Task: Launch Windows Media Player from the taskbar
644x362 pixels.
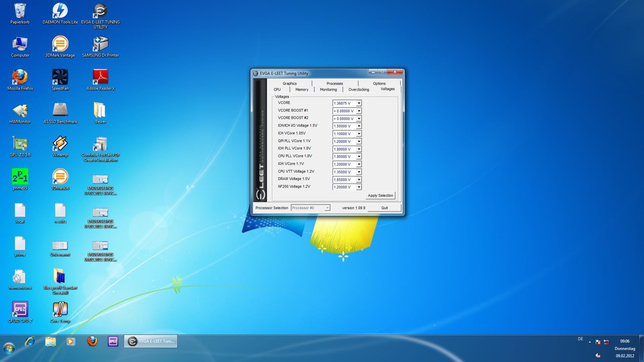Action: tap(71, 341)
